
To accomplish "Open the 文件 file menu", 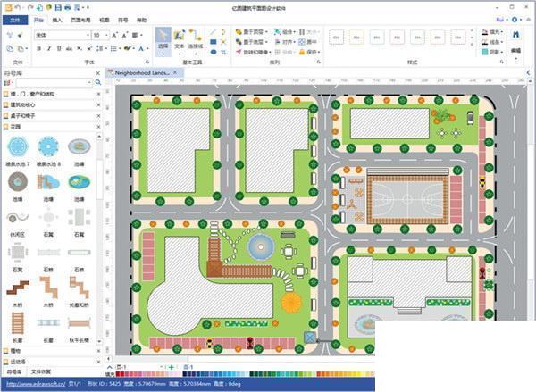I will (x=15, y=20).
